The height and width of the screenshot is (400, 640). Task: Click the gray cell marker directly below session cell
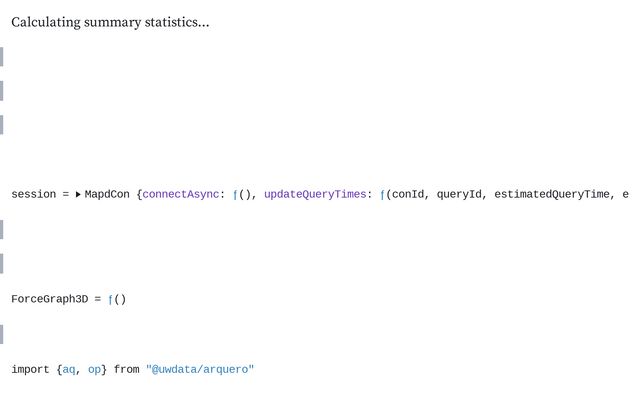tap(2, 229)
